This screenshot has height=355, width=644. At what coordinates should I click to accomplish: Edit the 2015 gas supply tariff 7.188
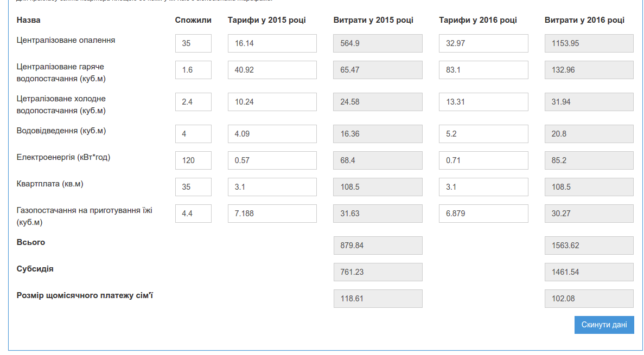click(272, 214)
